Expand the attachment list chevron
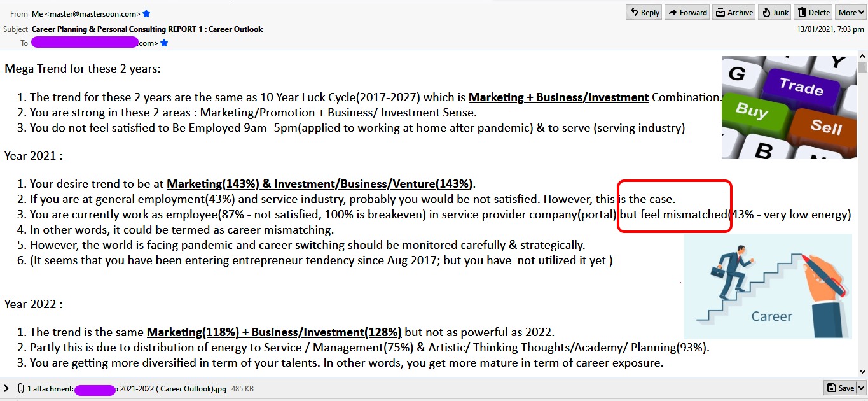 coord(6,388)
